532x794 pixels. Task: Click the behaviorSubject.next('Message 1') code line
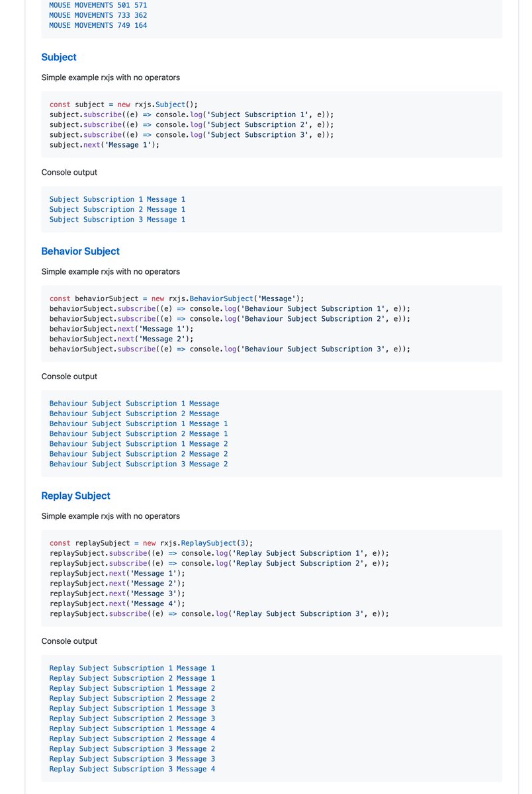point(122,329)
